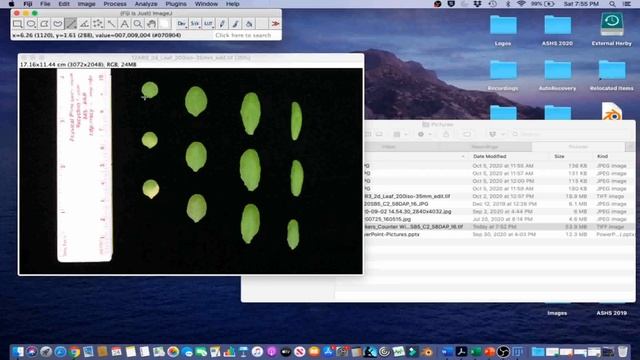Open the Analyze menu
This screenshot has width=640, height=360.
[x=146, y=4]
